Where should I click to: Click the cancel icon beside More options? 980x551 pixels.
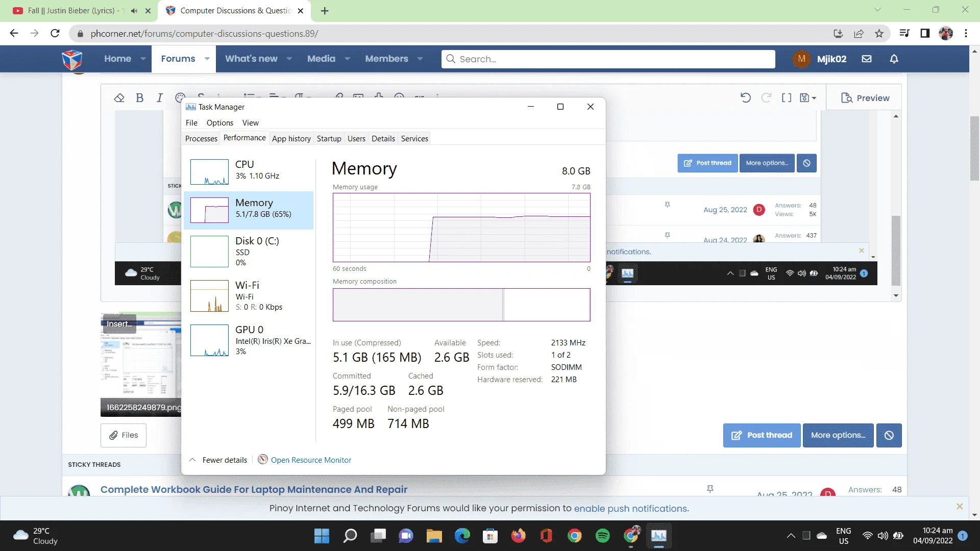pos(889,435)
